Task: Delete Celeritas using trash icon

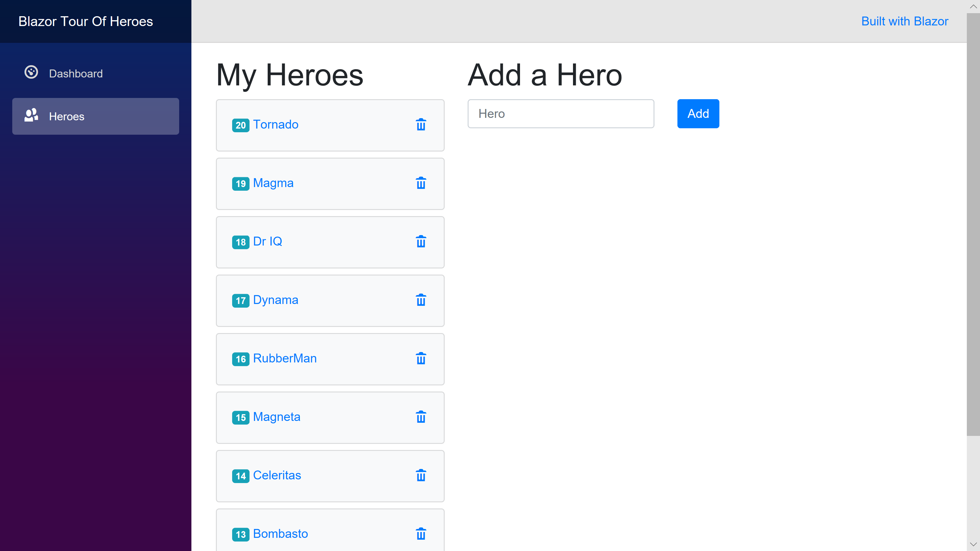Action: click(x=421, y=475)
